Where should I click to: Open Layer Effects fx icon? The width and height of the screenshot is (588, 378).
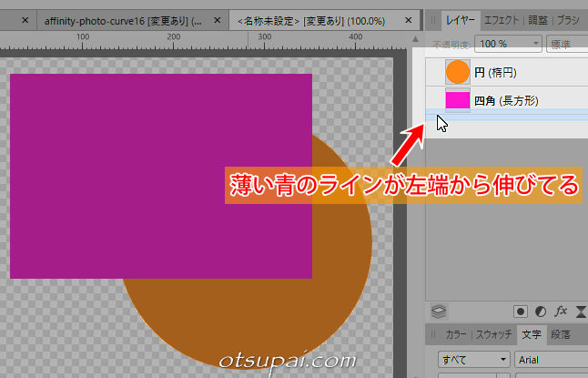coord(562,310)
